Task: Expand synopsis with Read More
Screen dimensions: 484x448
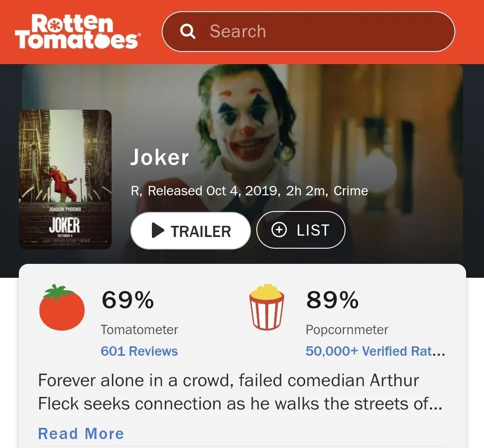Action: pyautogui.click(x=81, y=434)
